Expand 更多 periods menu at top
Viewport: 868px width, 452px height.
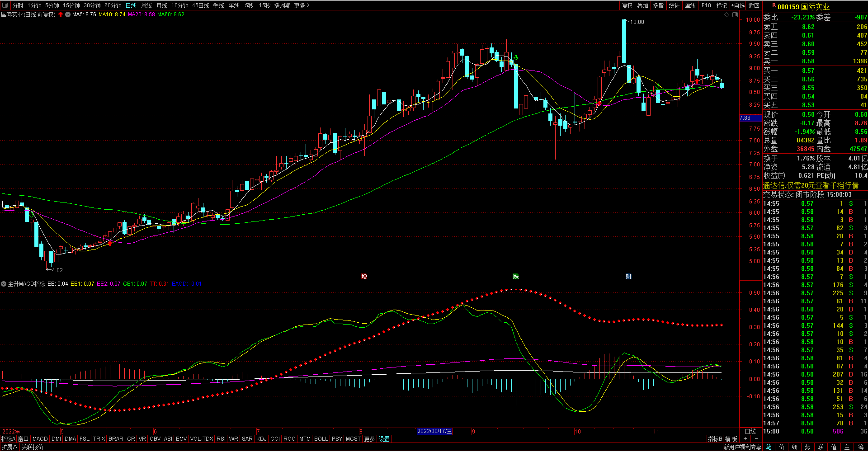pyautogui.click(x=302, y=5)
